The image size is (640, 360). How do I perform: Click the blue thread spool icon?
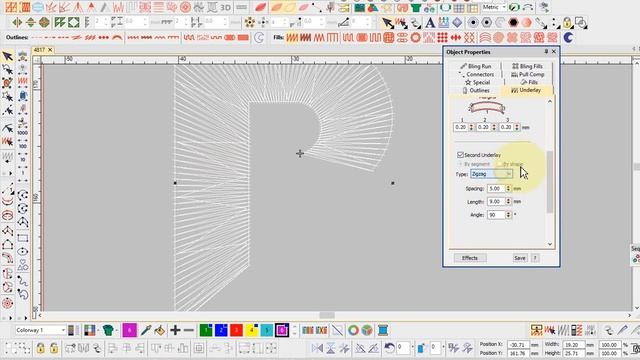383,330
